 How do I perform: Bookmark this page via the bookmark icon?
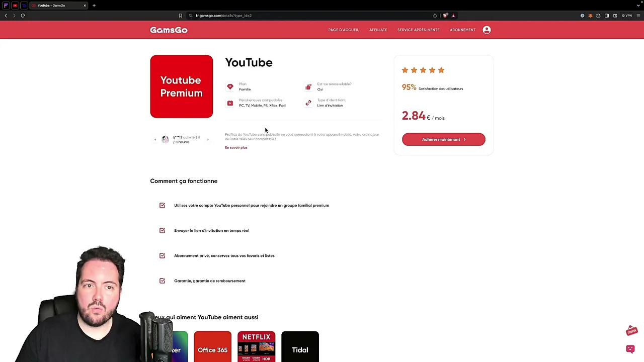[x=180, y=16]
